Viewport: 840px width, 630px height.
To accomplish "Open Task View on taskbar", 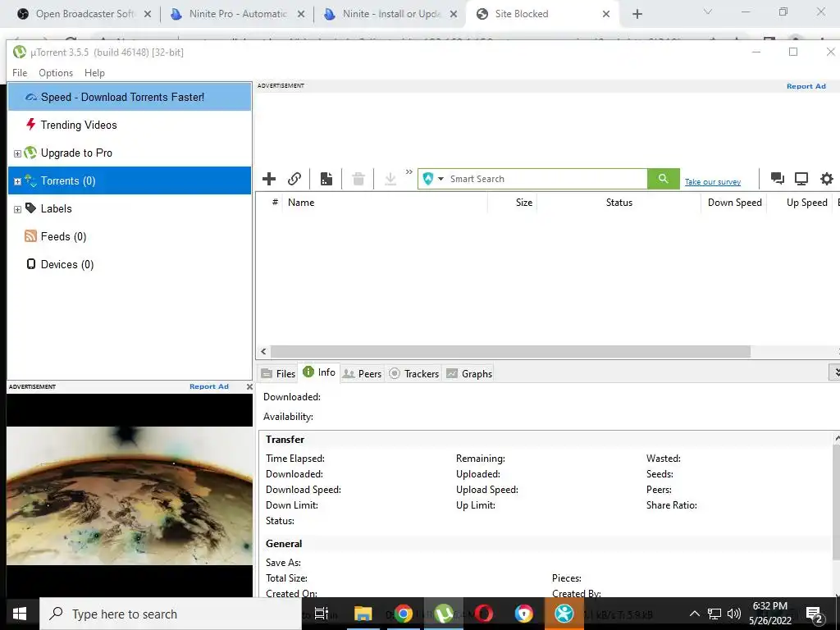I will [322, 614].
